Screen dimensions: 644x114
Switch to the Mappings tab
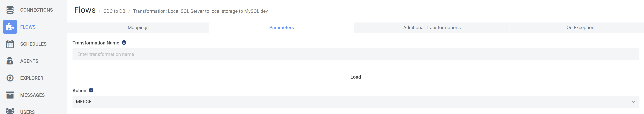138,28
